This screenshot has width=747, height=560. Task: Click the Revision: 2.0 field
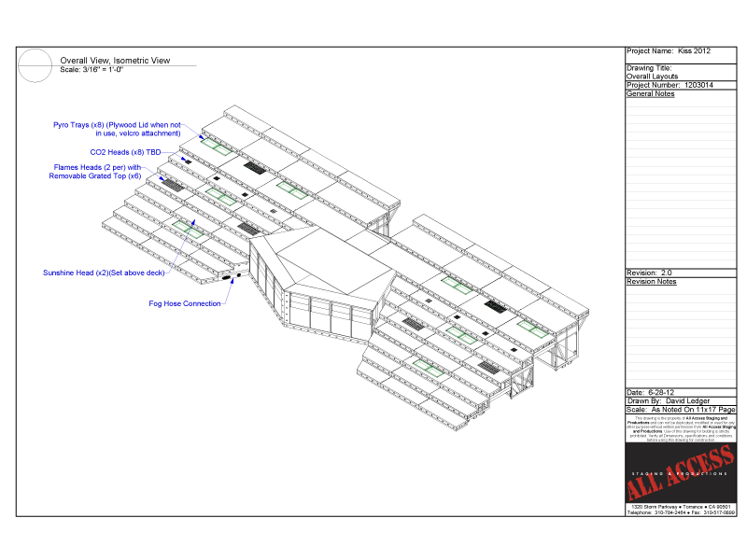pyautogui.click(x=649, y=273)
